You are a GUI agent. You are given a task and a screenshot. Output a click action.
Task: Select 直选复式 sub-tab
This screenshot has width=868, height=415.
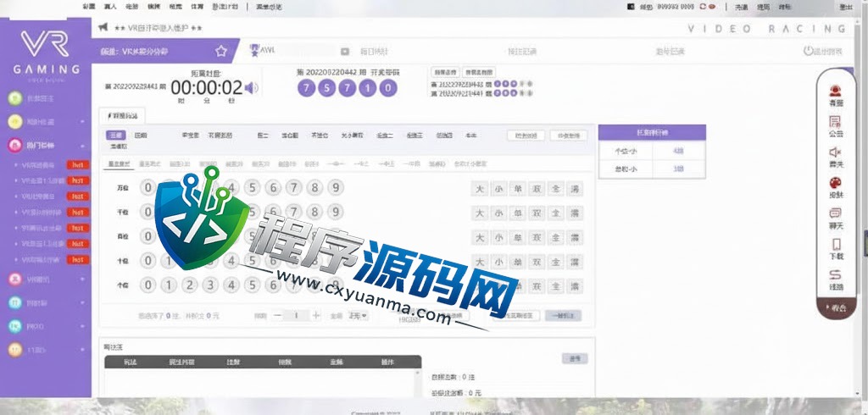point(118,163)
